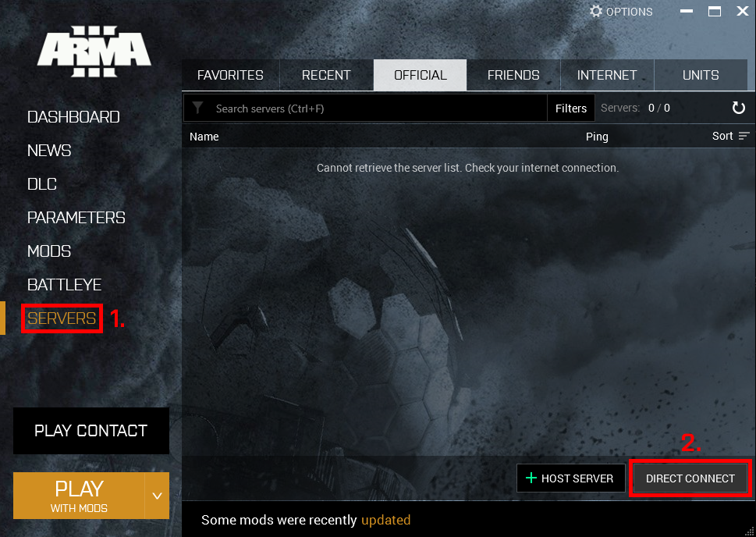Click the Host Server button

pyautogui.click(x=570, y=478)
